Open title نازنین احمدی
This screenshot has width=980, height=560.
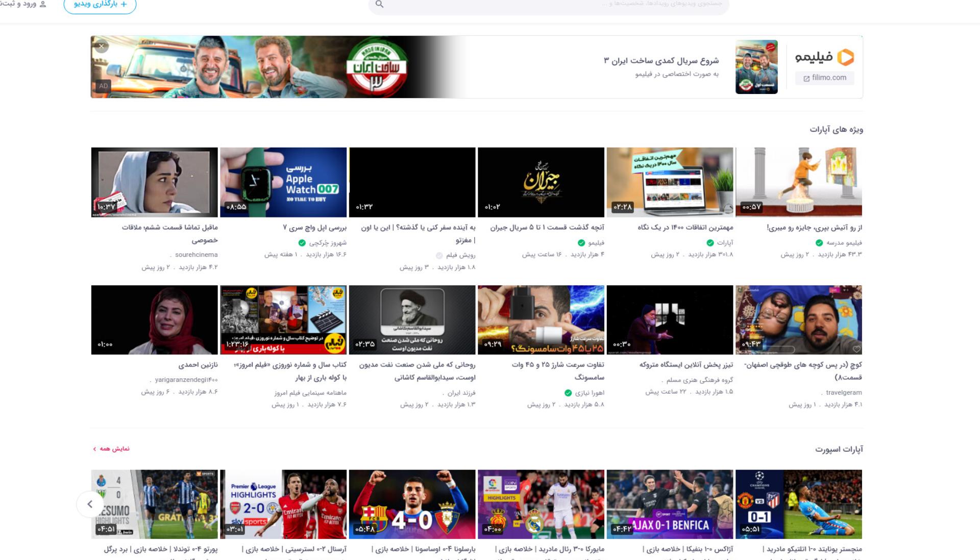click(198, 365)
